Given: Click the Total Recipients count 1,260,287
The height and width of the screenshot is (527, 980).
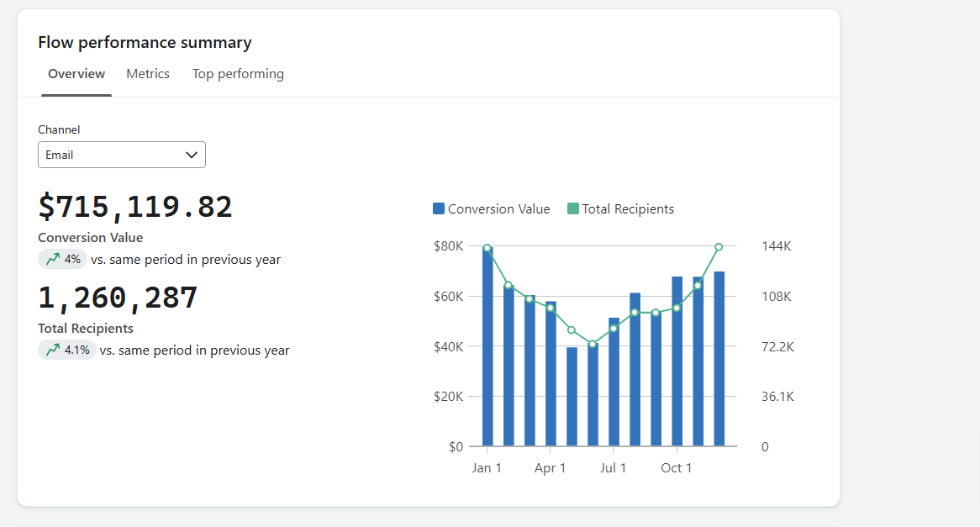Looking at the screenshot, I should [118, 298].
